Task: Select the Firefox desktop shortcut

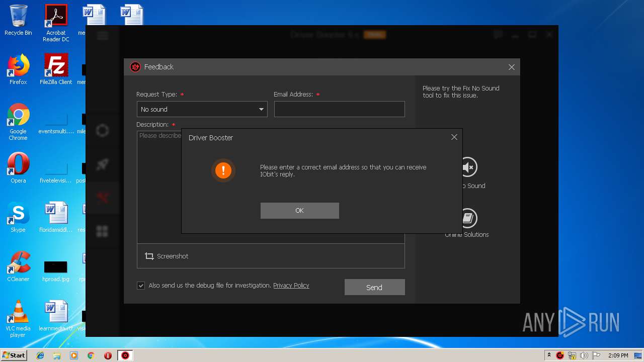Action: (x=18, y=69)
